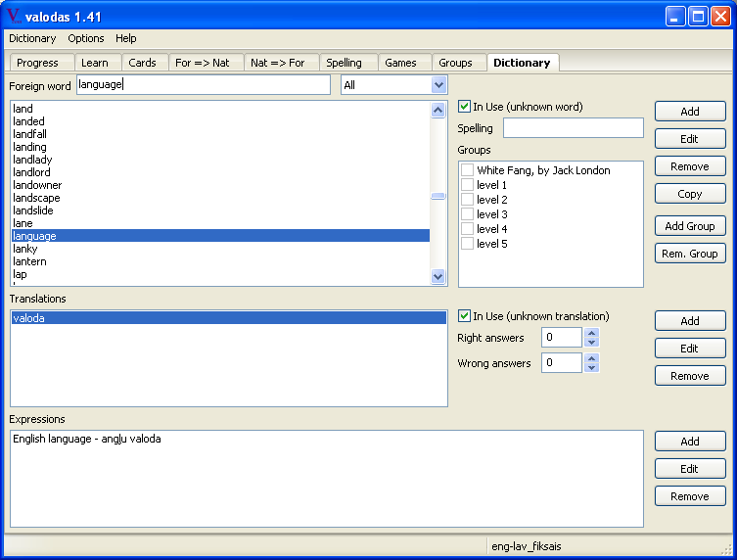Image resolution: width=737 pixels, height=560 pixels.
Task: Increase Wrong answers spinner value
Action: [x=591, y=358]
